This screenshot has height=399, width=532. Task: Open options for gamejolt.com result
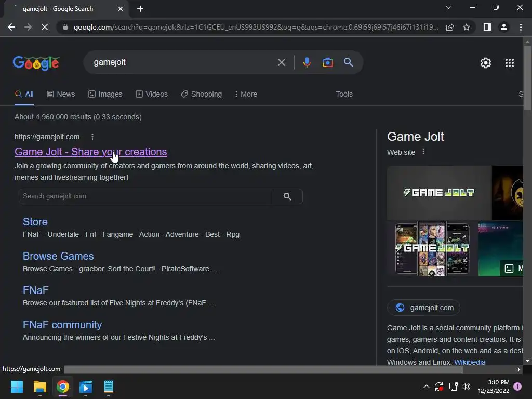(x=92, y=137)
